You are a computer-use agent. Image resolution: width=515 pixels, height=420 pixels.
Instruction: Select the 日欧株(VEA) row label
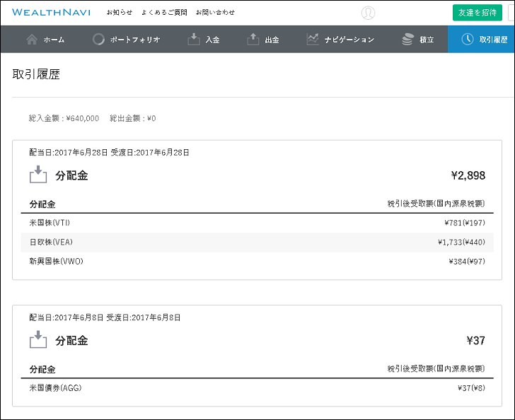[51, 242]
